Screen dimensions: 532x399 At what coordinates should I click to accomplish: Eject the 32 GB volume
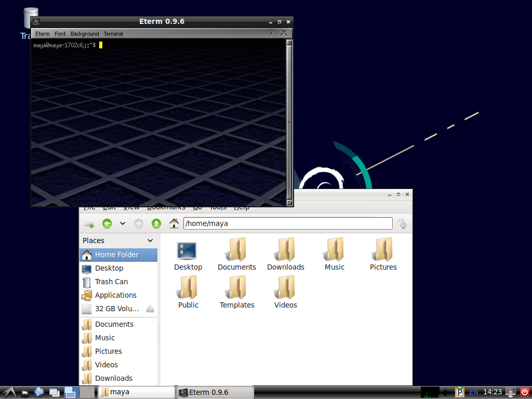coord(150,309)
